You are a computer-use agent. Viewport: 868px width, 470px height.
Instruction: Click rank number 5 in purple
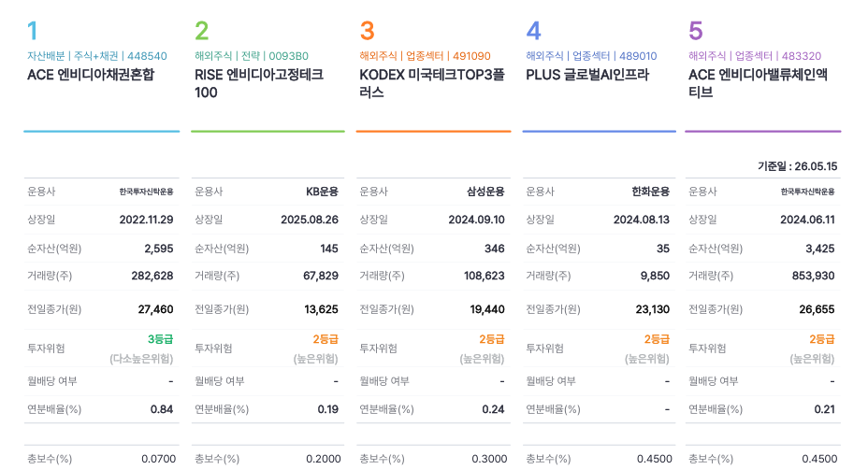tap(695, 31)
